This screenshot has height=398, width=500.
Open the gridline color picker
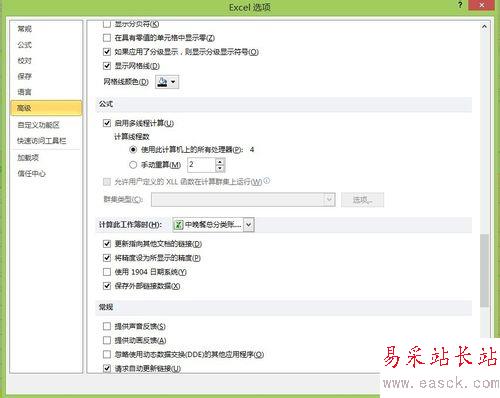point(167,82)
